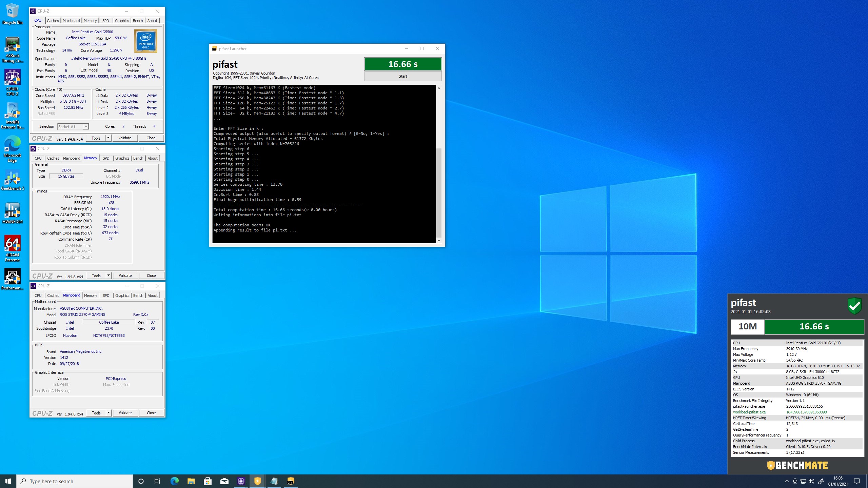Click the 16 GBytes size field
This screenshot has height=488, width=868.
66,176
